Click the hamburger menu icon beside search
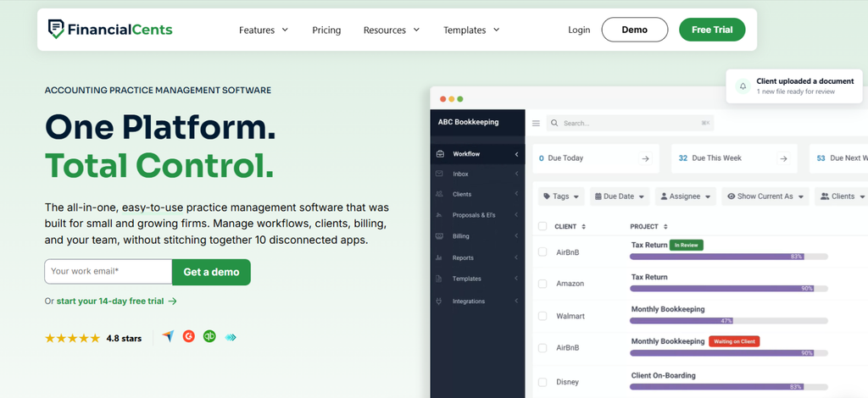The image size is (868, 398). tap(536, 124)
